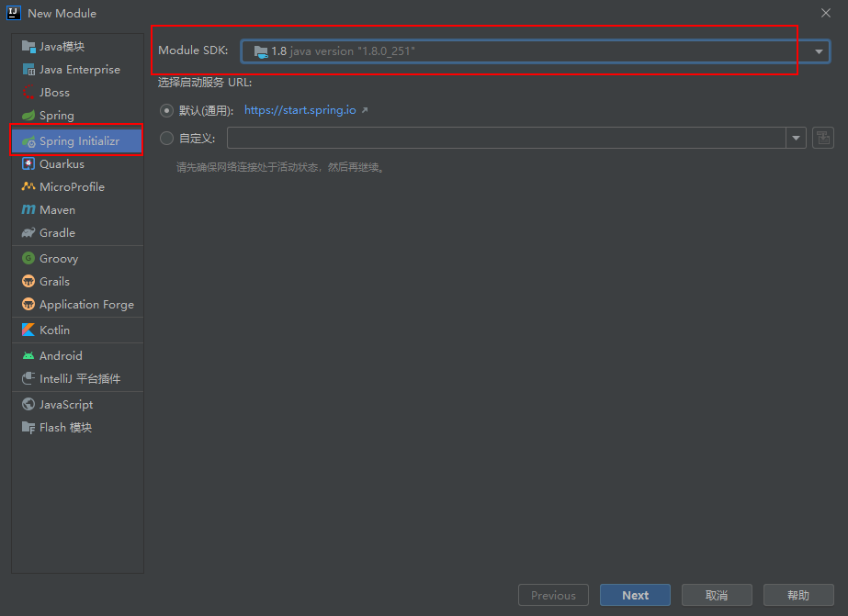Choose Java Enterprise module type

point(77,70)
